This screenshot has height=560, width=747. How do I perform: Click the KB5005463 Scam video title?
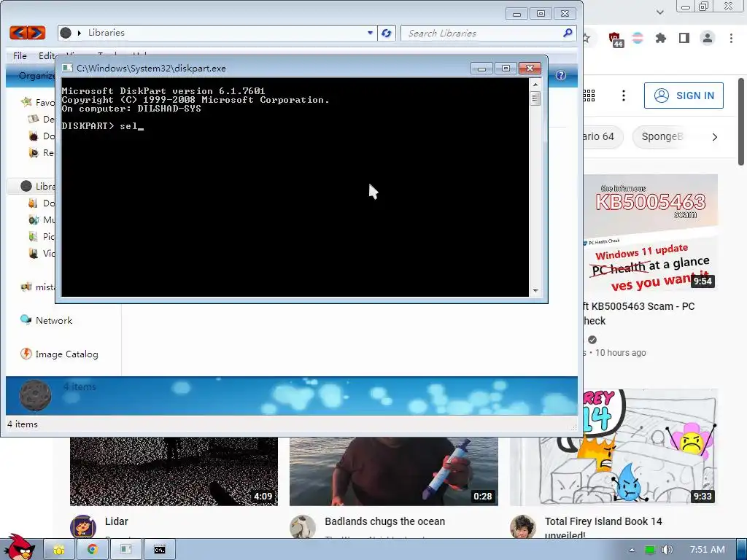(639, 314)
